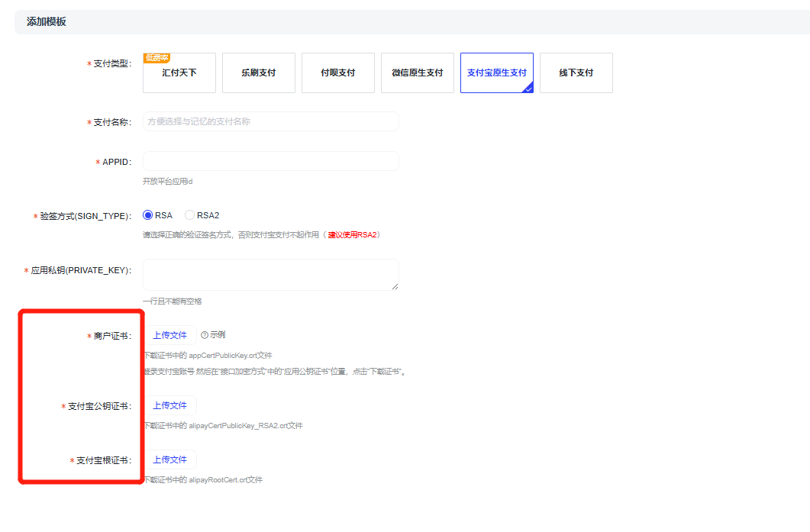This screenshot has height=532, width=810.
Task: Select 支付宝原生支付 payment type
Action: pyautogui.click(x=497, y=73)
